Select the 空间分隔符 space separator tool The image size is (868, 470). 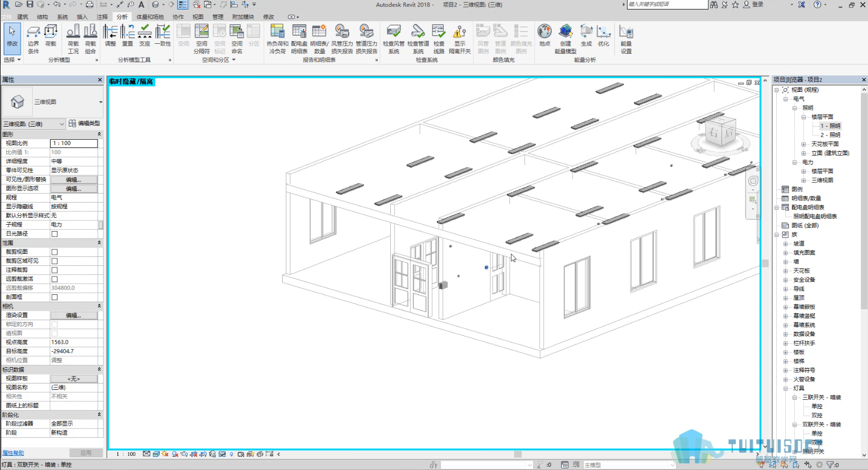[x=201, y=39]
